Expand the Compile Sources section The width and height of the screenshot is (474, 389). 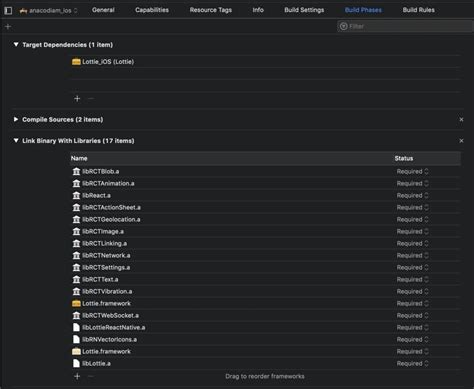pos(16,119)
